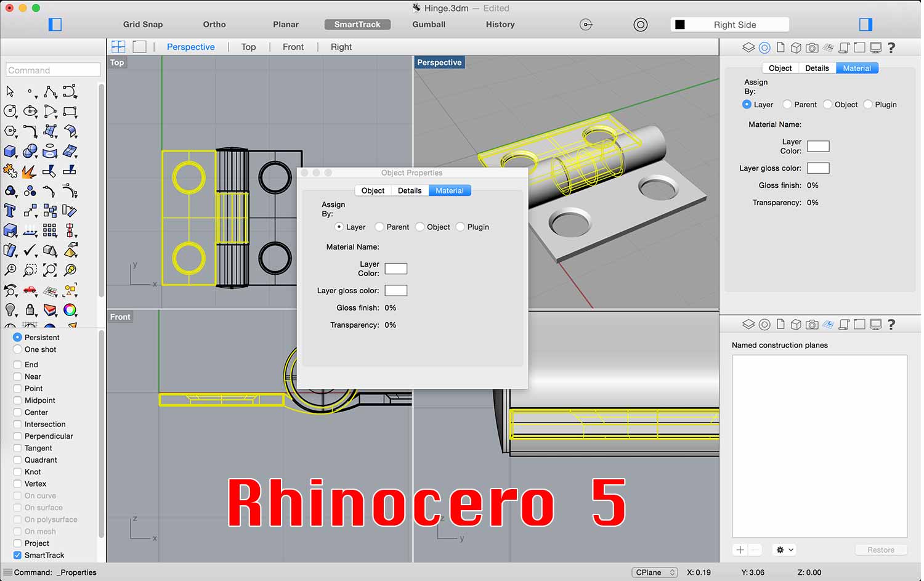
Task: Click the puzzle piece Join tool
Action: click(10, 171)
